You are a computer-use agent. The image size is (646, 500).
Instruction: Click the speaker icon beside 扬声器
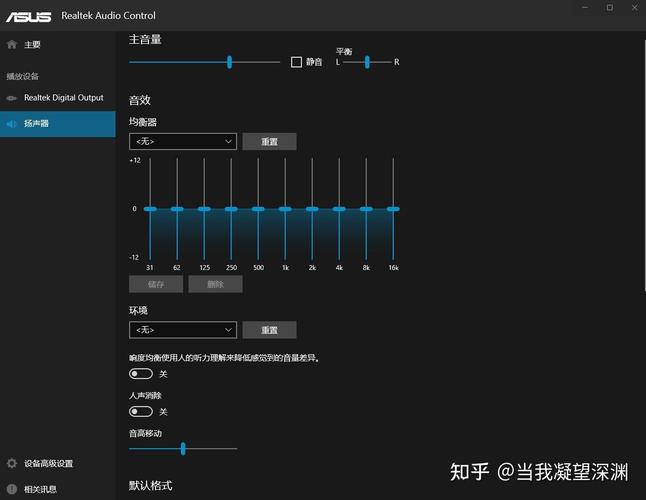coord(12,124)
